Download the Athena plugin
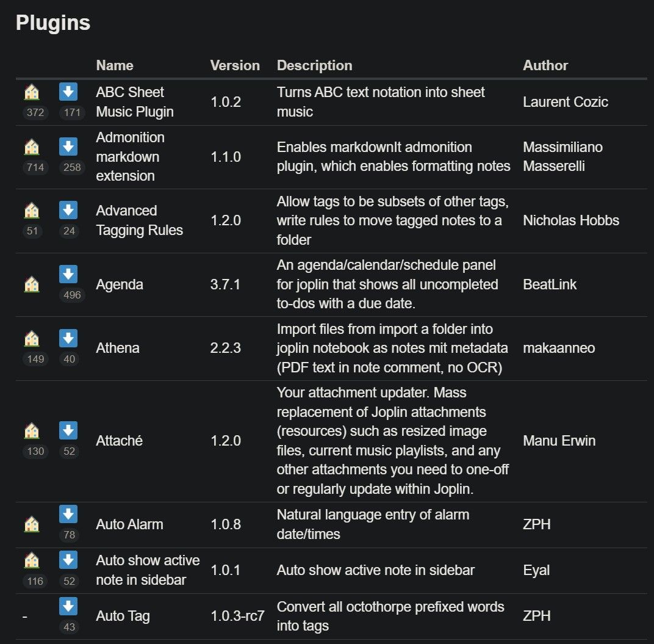 coord(68,339)
